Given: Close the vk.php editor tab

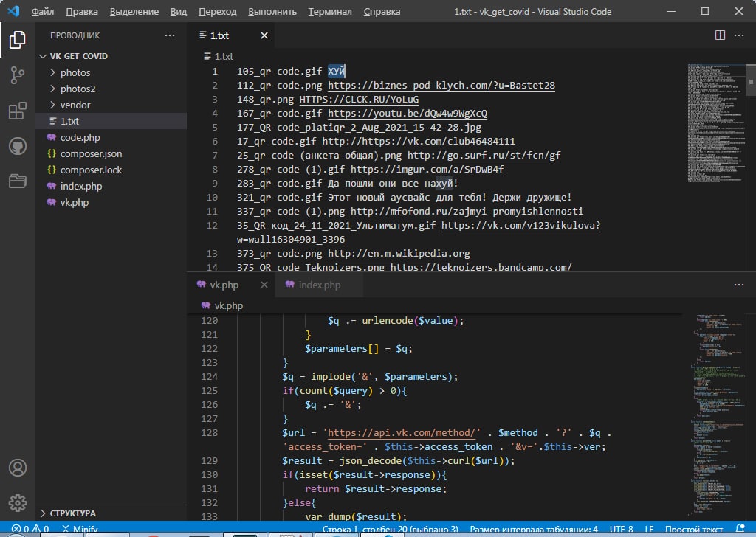Looking at the screenshot, I should pos(264,285).
